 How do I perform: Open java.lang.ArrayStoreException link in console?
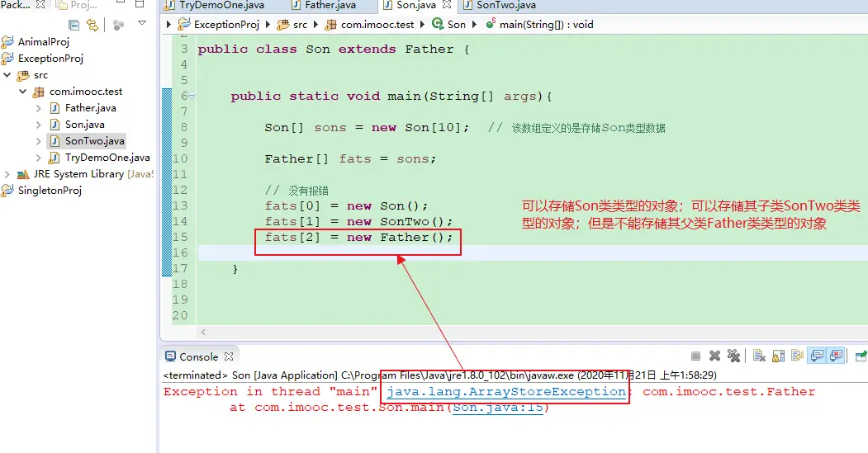point(506,392)
